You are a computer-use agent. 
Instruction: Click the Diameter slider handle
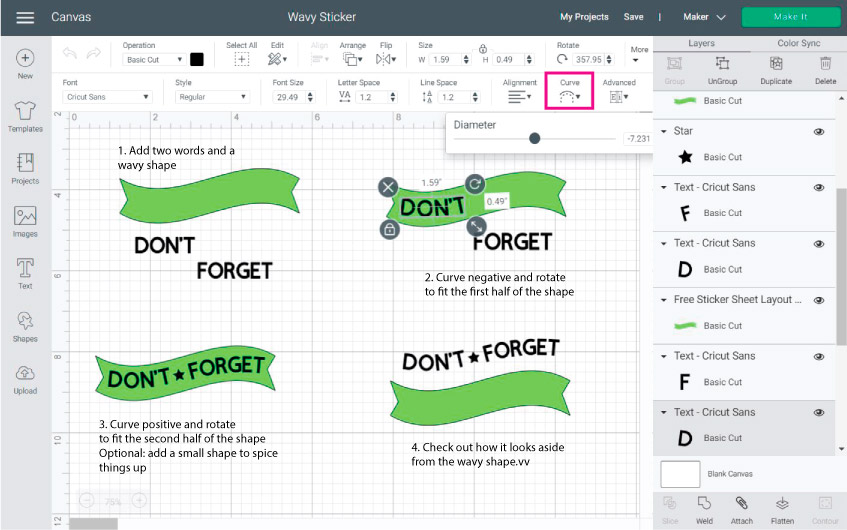click(534, 138)
